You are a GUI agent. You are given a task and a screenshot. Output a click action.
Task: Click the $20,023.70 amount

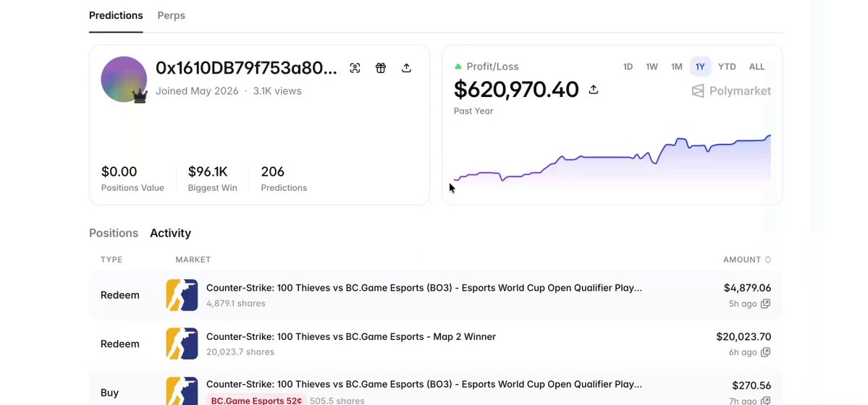743,336
